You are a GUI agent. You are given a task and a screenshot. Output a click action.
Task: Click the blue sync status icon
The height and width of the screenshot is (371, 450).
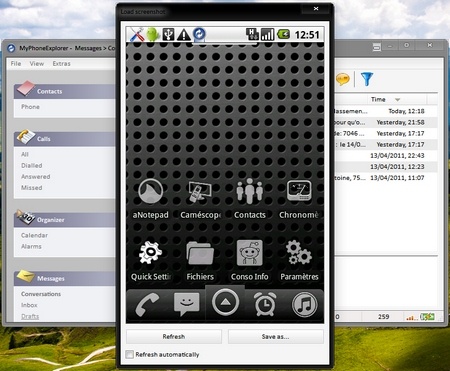point(199,34)
